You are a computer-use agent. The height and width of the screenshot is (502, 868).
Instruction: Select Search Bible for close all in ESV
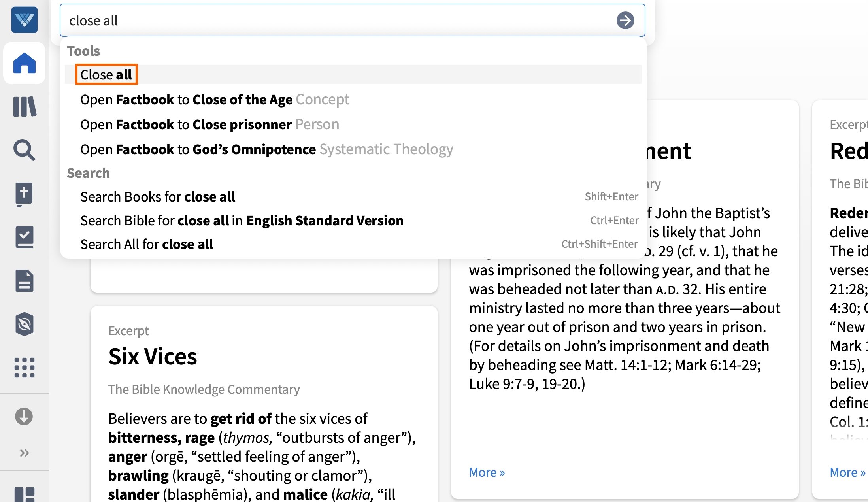[242, 221]
